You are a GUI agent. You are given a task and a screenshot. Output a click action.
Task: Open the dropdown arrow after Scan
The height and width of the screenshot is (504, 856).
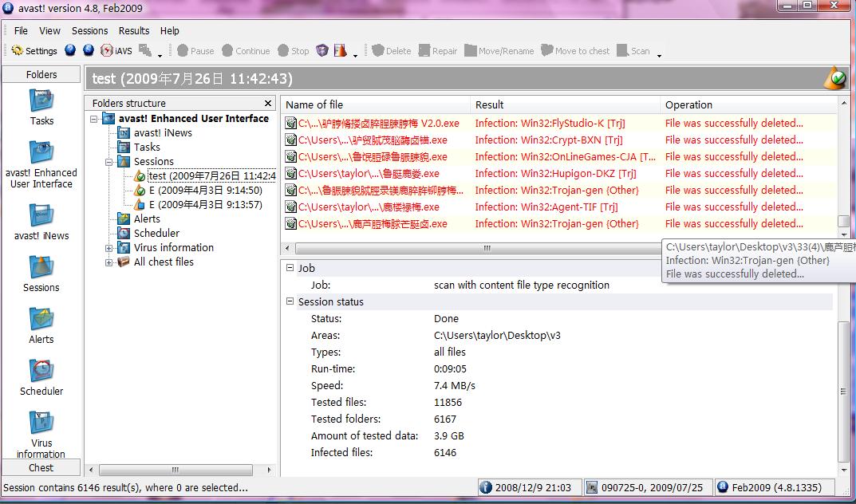pyautogui.click(x=659, y=55)
